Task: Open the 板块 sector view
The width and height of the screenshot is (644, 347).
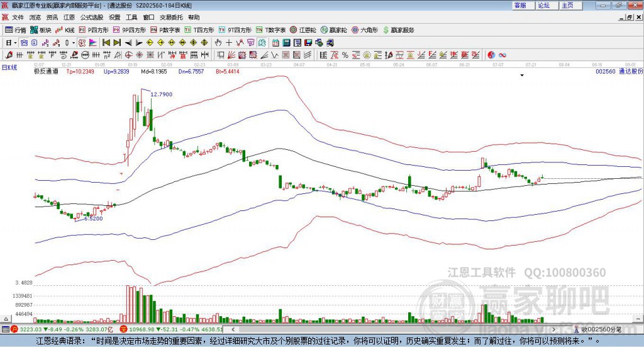Action: 41,30
